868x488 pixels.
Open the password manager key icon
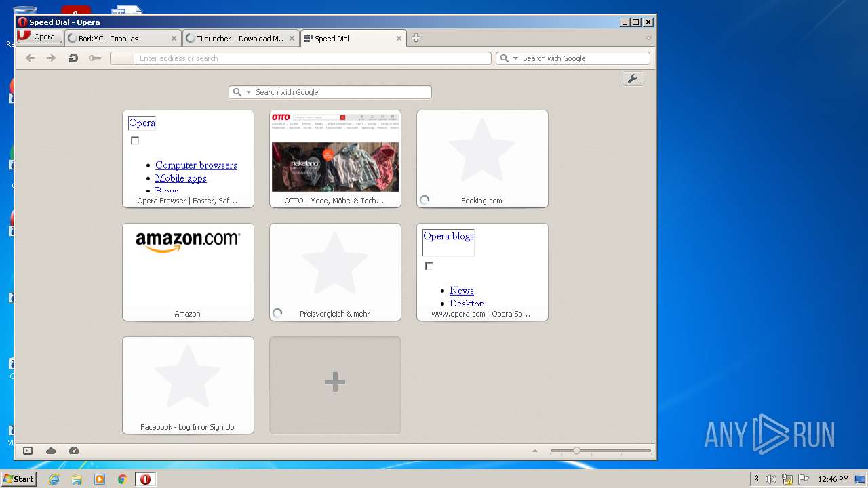95,58
